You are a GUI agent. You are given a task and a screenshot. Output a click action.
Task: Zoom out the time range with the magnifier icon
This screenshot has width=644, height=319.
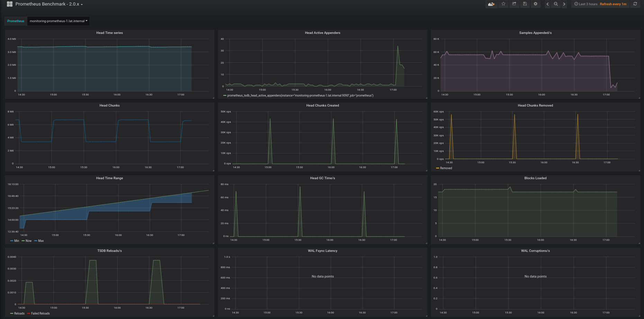pos(556,4)
